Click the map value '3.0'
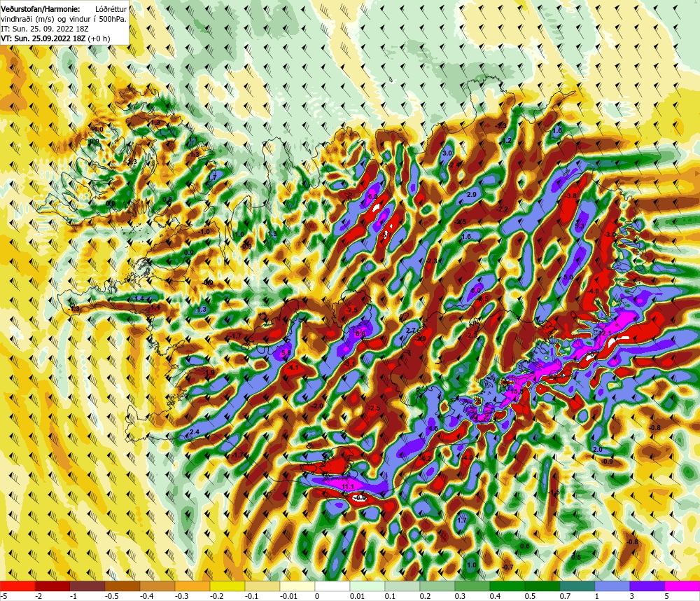Image resolution: width=700 pixels, height=601 pixels. (x=447, y=153)
